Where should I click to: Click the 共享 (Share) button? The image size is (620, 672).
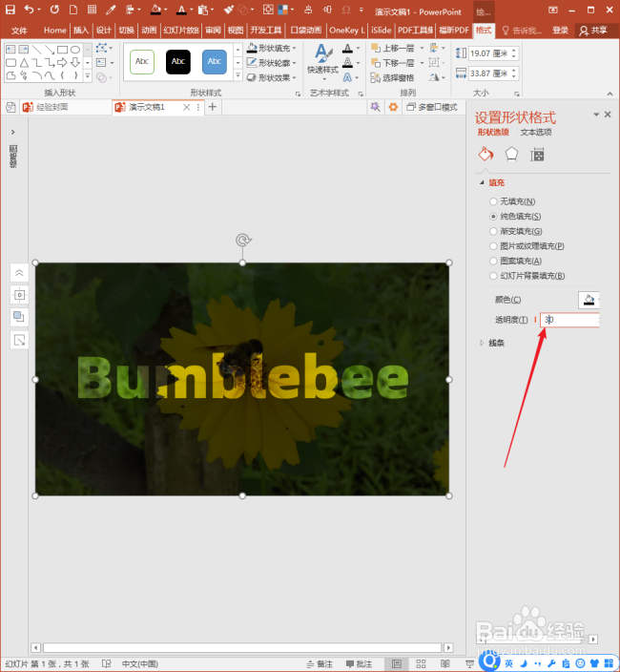tap(593, 30)
